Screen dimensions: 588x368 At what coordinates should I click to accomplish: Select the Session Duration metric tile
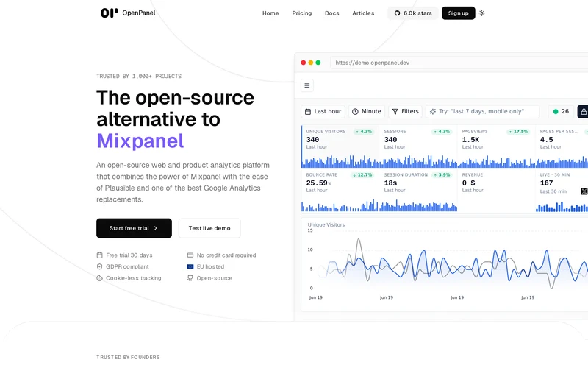coord(418,191)
